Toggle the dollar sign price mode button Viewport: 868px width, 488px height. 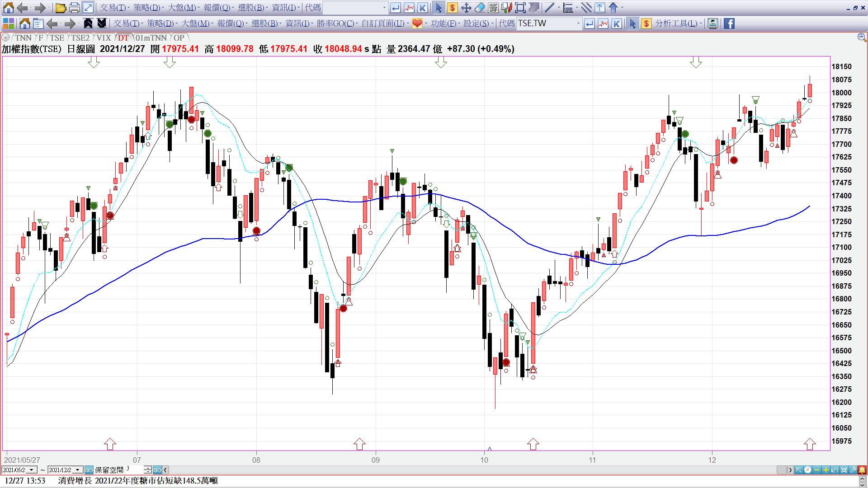pyautogui.click(x=646, y=23)
